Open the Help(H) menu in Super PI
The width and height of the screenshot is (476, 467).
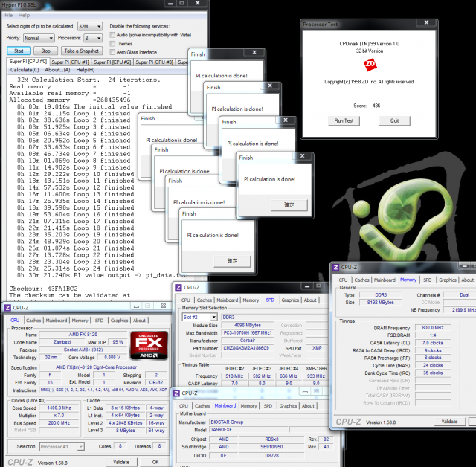pyautogui.click(x=86, y=70)
